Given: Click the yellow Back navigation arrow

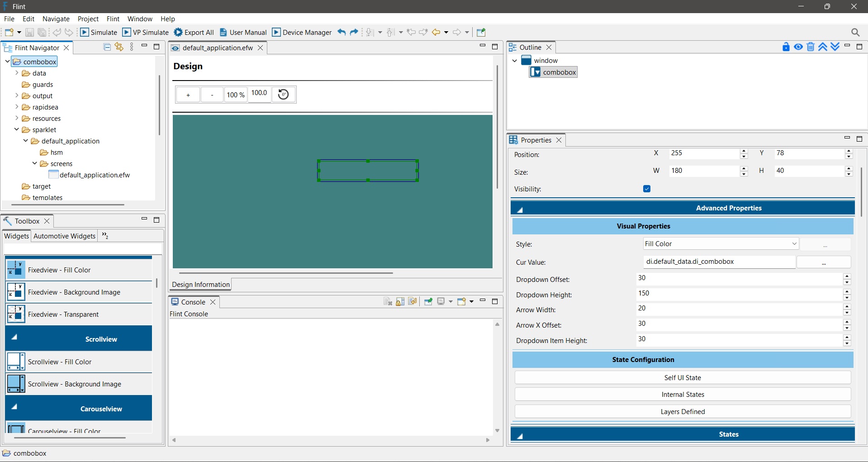Looking at the screenshot, I should [x=436, y=32].
